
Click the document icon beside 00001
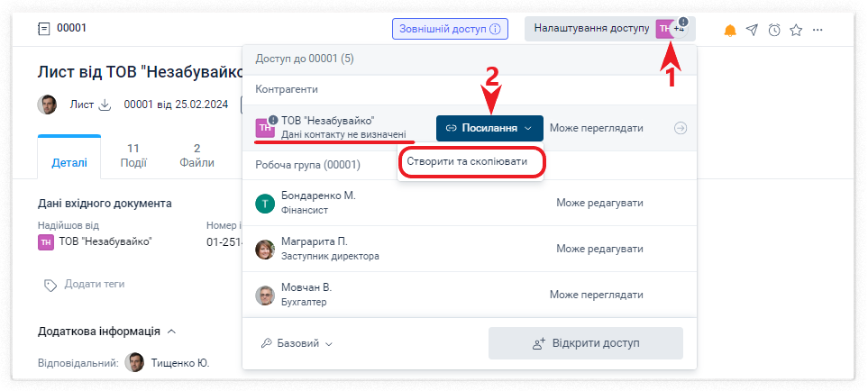(x=44, y=29)
